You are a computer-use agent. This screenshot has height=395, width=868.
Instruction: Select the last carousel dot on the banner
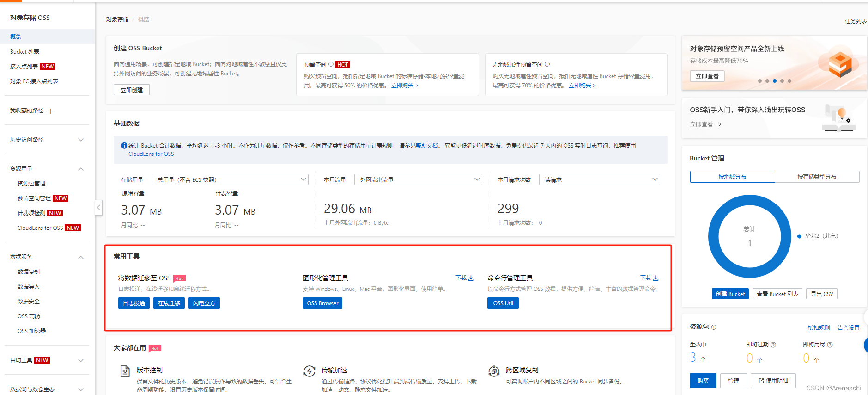(x=789, y=81)
